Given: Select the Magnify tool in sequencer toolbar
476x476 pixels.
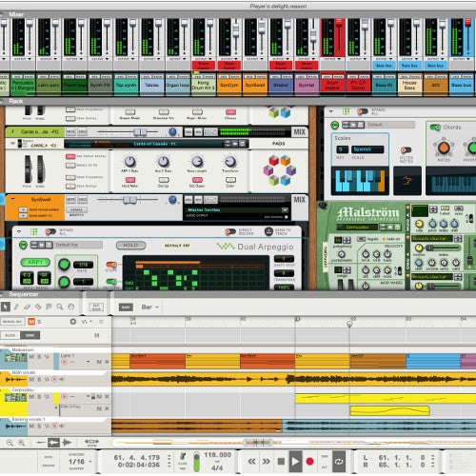Looking at the screenshot, I should pyautogui.click(x=60, y=307).
